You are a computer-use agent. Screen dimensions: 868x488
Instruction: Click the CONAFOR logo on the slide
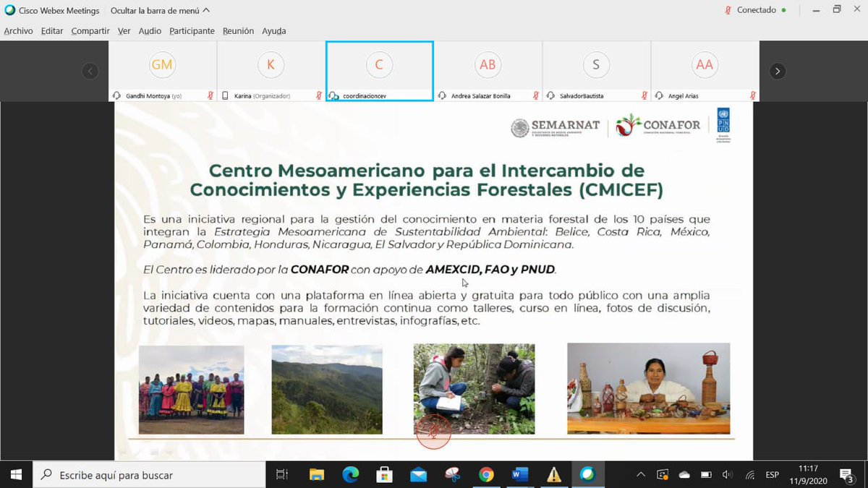[658, 126]
